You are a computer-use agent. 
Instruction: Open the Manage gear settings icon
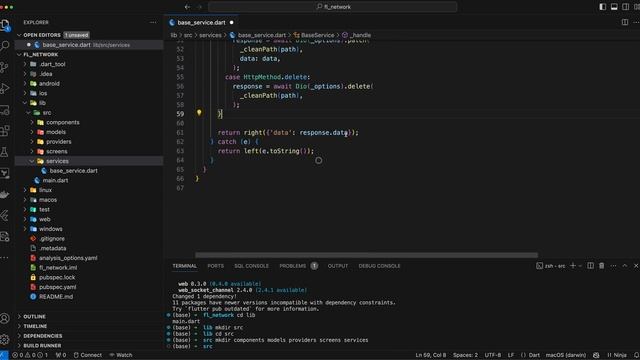(x=5, y=339)
